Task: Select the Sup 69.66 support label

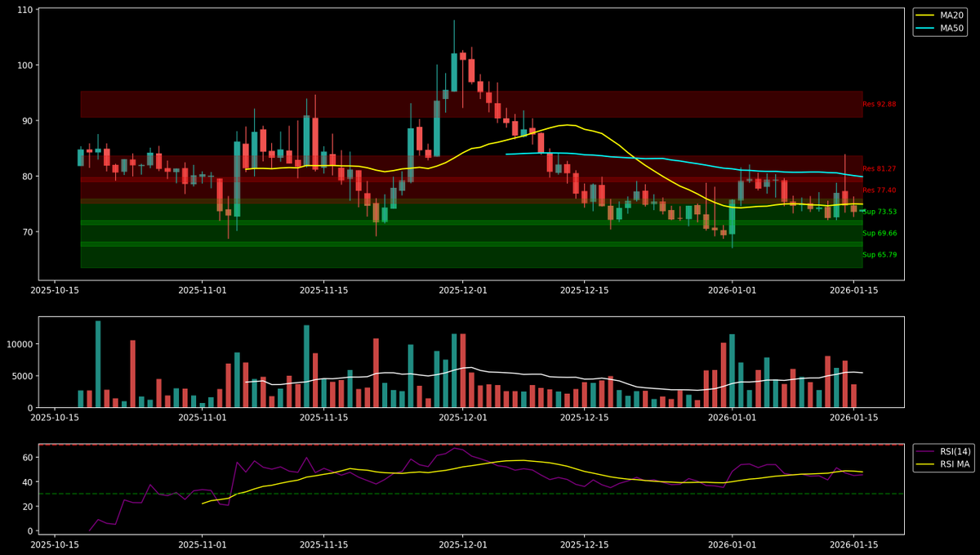Action: (882, 233)
